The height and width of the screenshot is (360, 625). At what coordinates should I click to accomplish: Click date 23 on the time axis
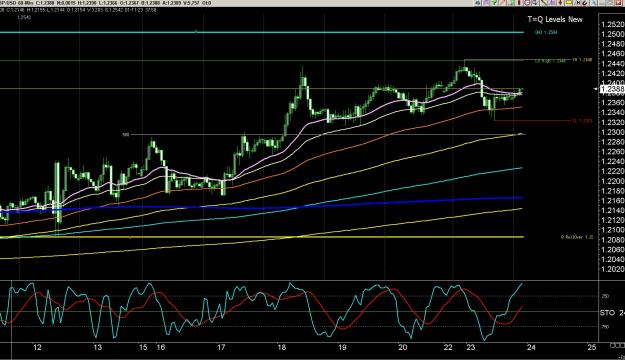(x=471, y=347)
